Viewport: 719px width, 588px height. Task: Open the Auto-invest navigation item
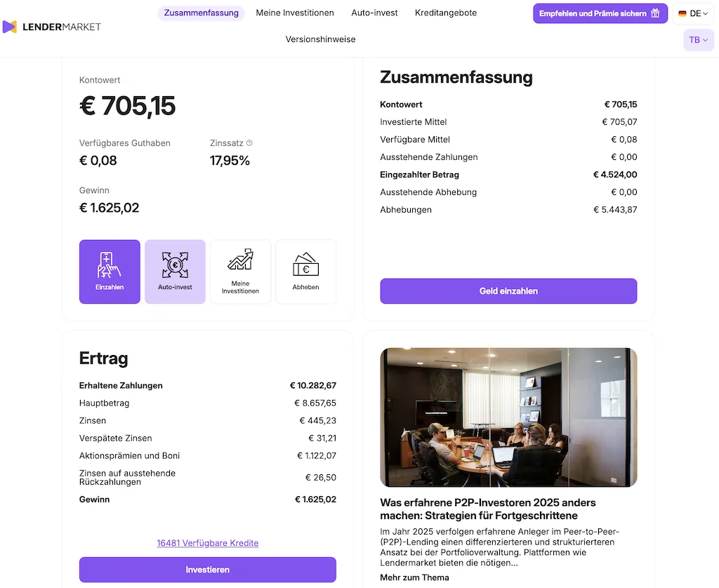click(x=374, y=13)
